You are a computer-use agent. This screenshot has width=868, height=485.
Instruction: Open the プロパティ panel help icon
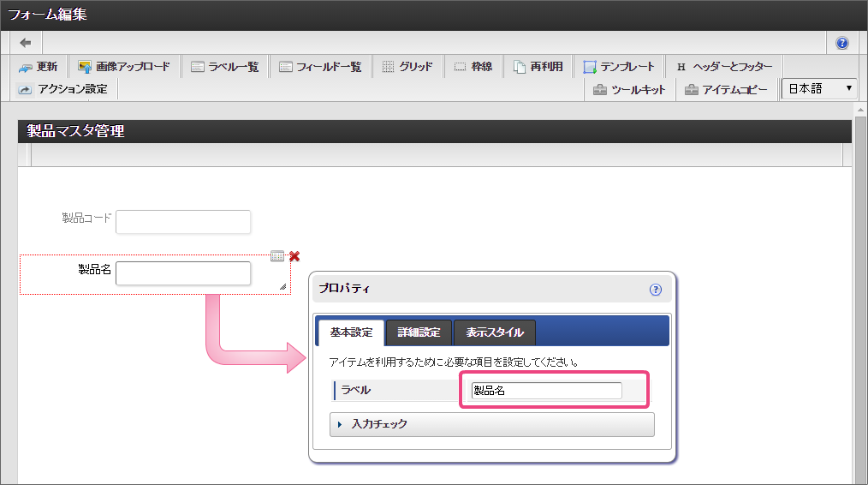coord(656,290)
